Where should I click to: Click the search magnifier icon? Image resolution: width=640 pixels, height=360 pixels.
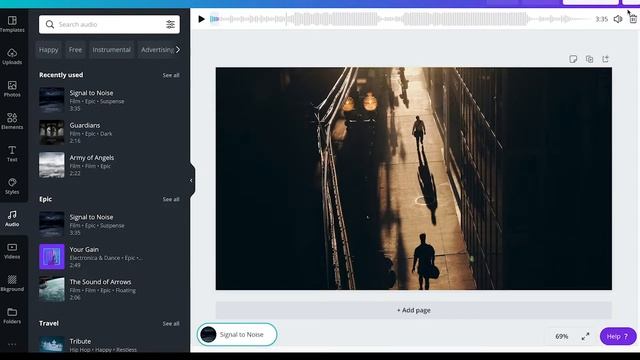(50, 24)
